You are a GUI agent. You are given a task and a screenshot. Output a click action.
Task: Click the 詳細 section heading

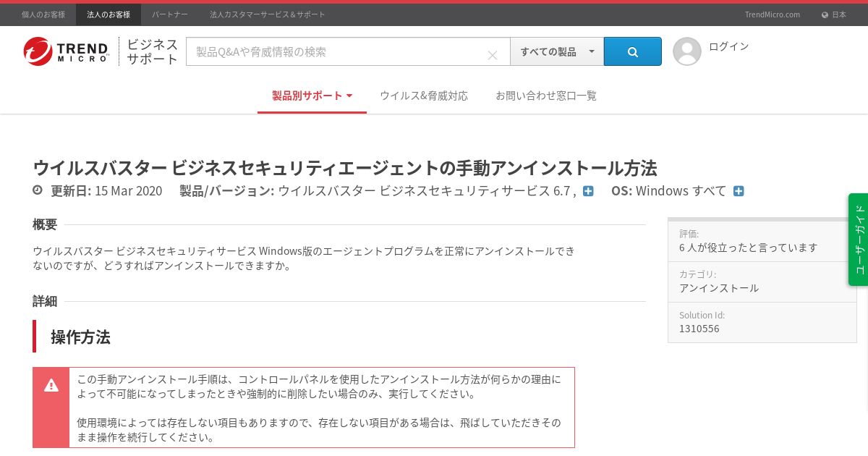[x=45, y=301]
